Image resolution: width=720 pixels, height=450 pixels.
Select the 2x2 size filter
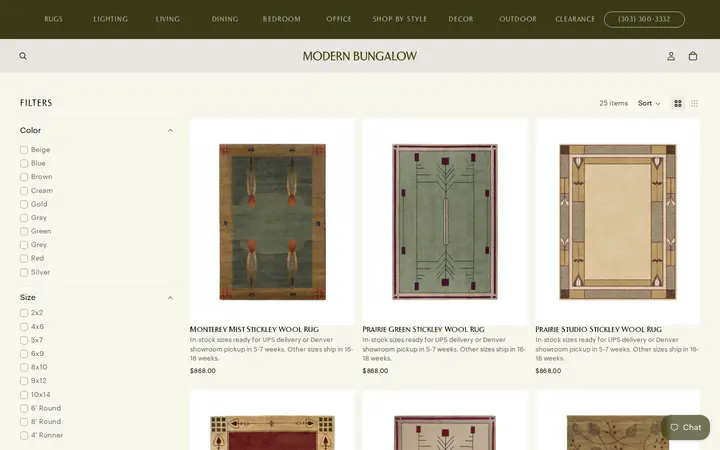(x=24, y=313)
